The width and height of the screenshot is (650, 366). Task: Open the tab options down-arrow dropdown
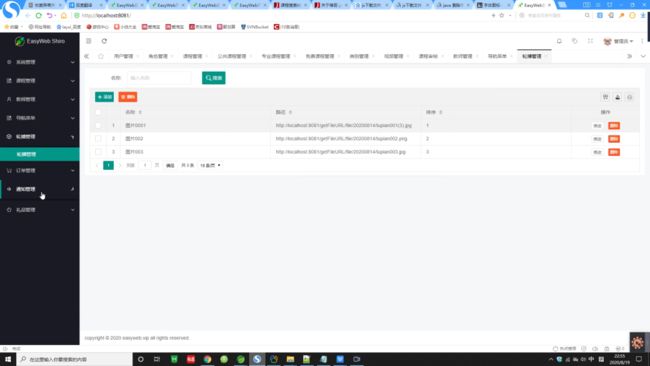click(x=643, y=56)
